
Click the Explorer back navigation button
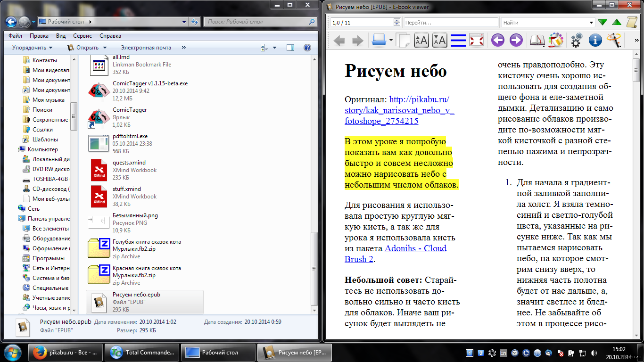[11, 22]
